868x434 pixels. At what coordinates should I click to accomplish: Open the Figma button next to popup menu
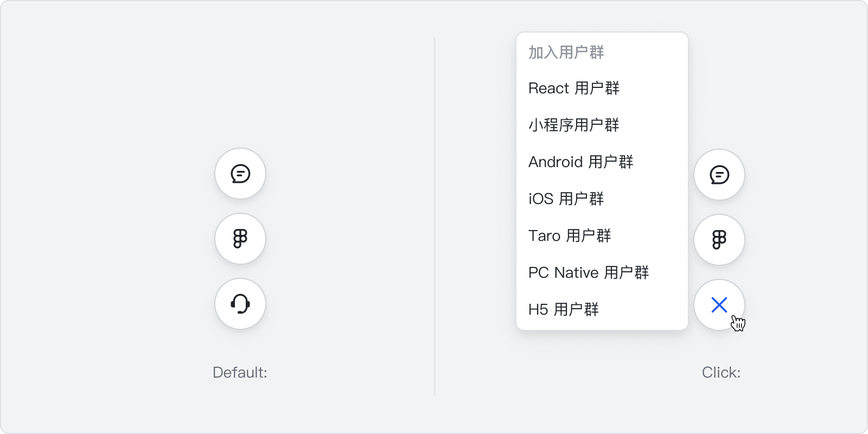click(x=719, y=240)
